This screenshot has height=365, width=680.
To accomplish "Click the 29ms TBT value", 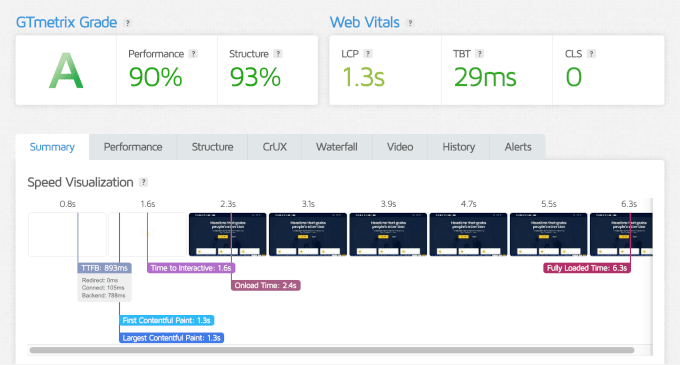I will [485, 77].
